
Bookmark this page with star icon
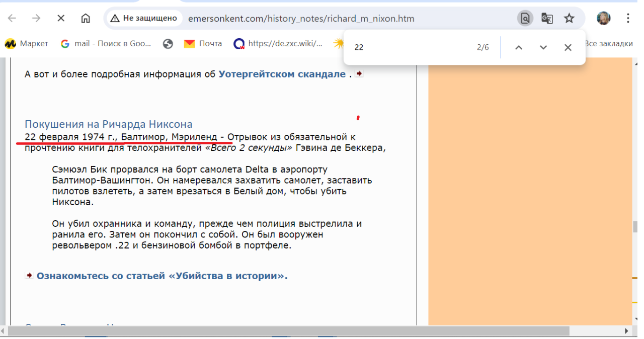[x=569, y=19]
